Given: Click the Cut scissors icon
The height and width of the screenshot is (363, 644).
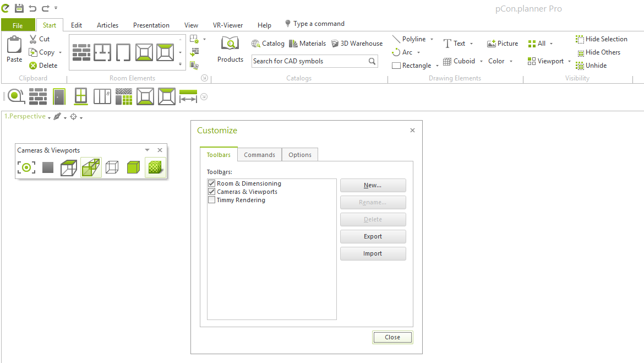Looking at the screenshot, I should point(33,39).
